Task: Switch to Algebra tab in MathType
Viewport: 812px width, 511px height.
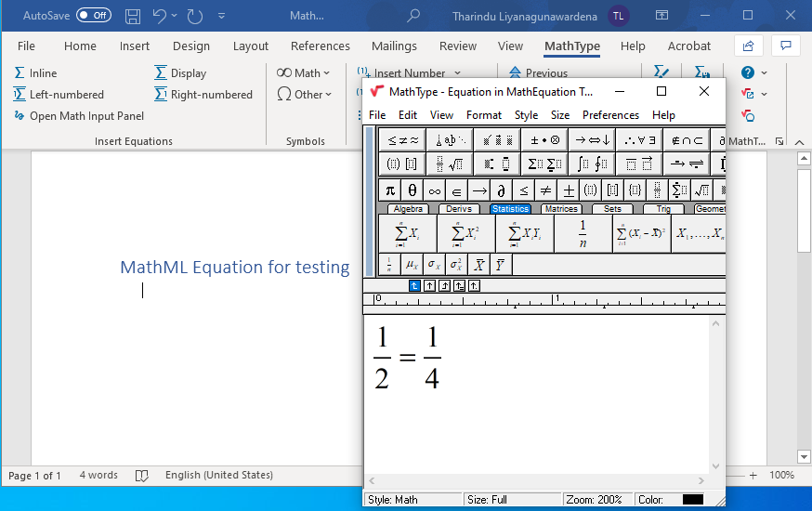Action: pyautogui.click(x=408, y=209)
